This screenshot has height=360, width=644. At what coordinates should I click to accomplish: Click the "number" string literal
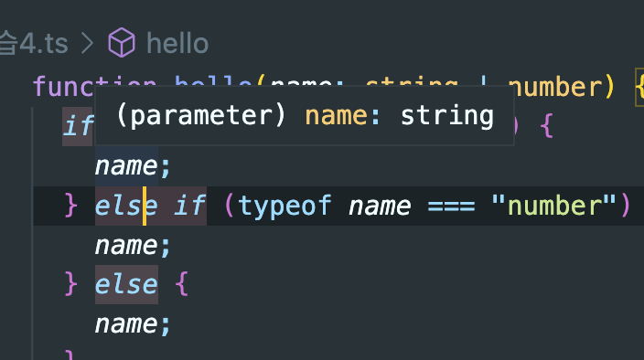555,205
